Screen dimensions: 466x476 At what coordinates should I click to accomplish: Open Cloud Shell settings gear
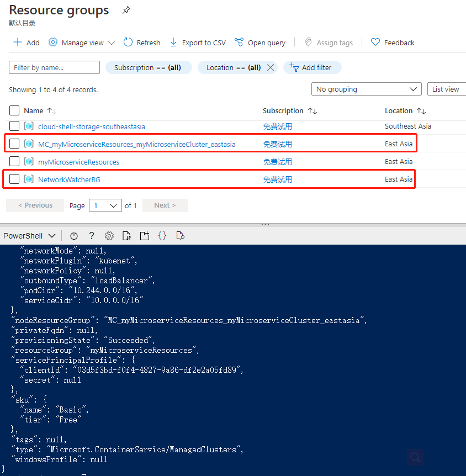109,236
